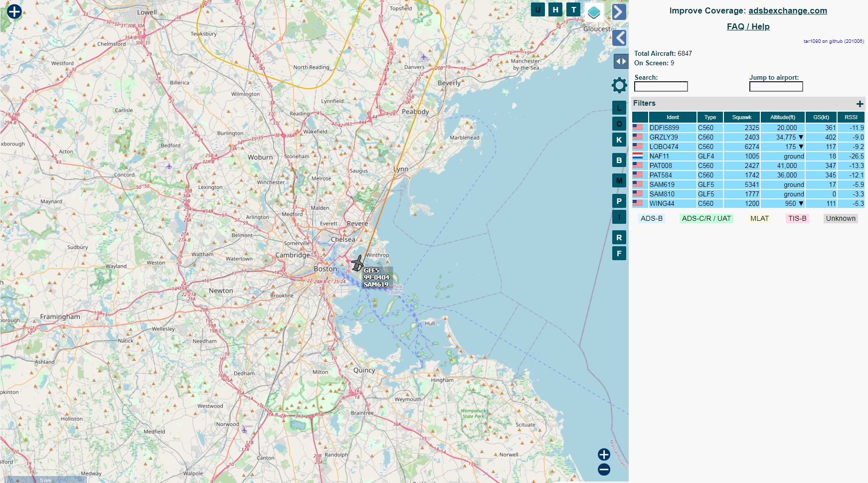Image resolution: width=868 pixels, height=483 pixels.
Task: Select the SAM810 aircraft row
Action: (748, 194)
